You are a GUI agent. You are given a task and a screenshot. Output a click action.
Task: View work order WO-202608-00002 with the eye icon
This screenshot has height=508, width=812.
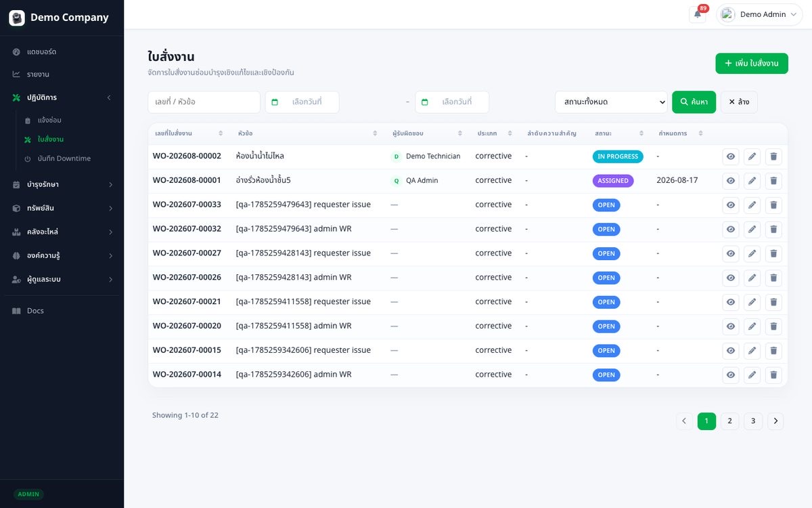tap(731, 156)
